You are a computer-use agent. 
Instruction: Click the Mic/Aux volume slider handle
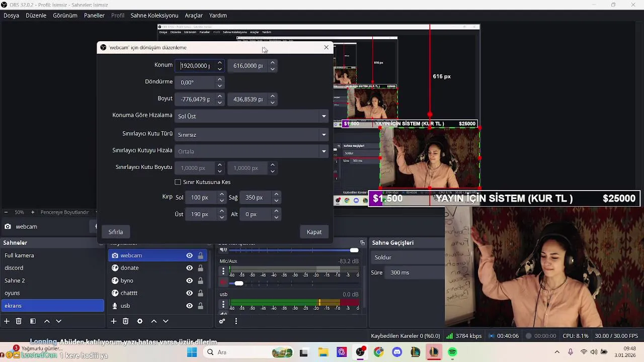tap(239, 283)
